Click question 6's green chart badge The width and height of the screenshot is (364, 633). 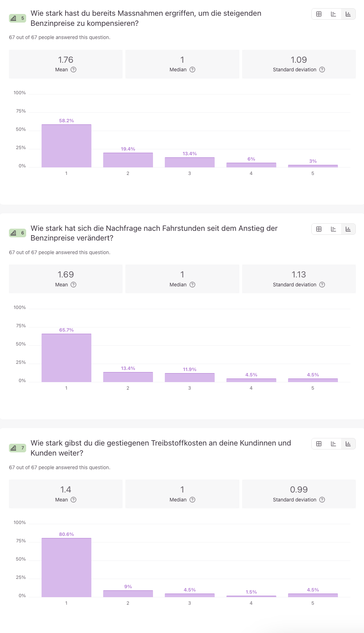point(17,233)
